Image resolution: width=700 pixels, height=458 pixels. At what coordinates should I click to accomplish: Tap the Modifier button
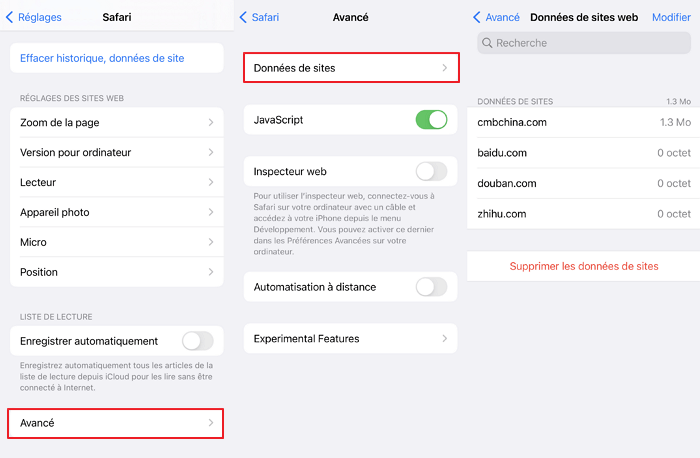coord(671,17)
